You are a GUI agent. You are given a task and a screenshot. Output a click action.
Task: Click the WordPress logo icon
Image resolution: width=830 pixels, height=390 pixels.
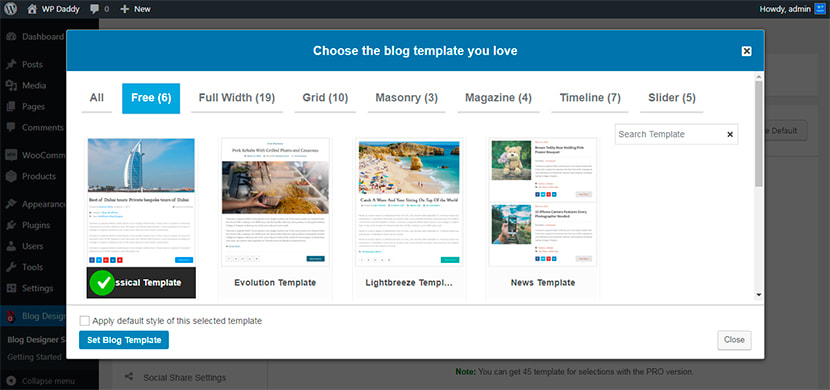pyautogui.click(x=11, y=8)
